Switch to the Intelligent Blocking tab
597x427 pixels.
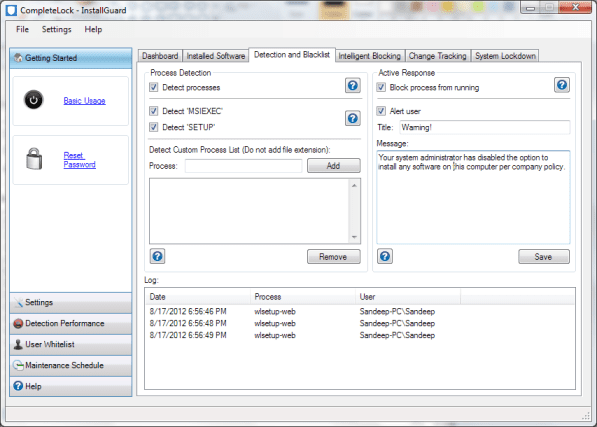pos(369,56)
